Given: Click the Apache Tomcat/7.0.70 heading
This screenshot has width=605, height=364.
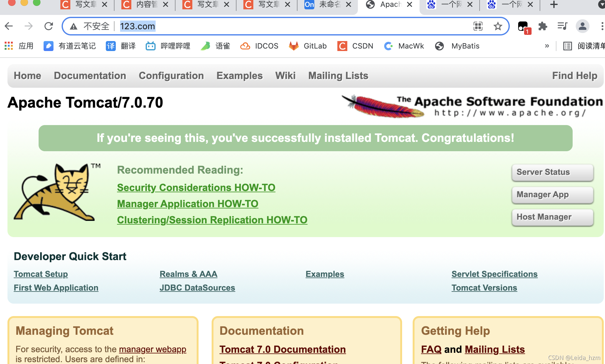Looking at the screenshot, I should [x=85, y=103].
